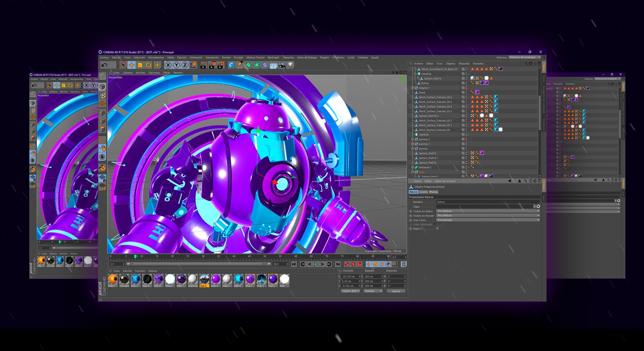Expand the piernas.2 object group
644x351 pixels.
point(412,139)
